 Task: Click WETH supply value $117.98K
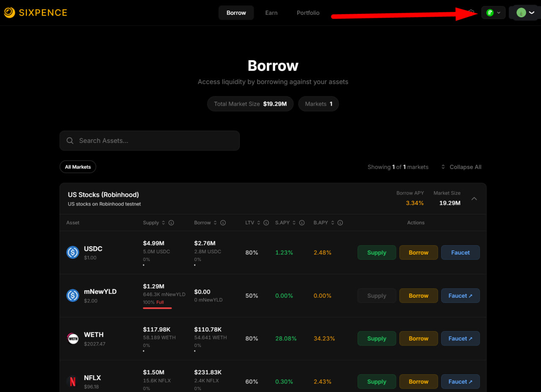pyautogui.click(x=156, y=329)
